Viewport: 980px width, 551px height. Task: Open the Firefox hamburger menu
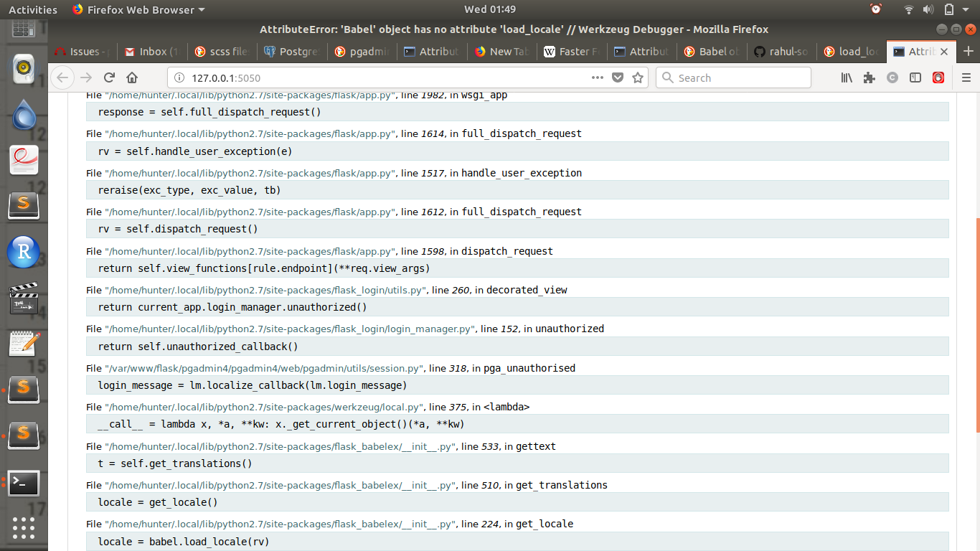(966, 77)
